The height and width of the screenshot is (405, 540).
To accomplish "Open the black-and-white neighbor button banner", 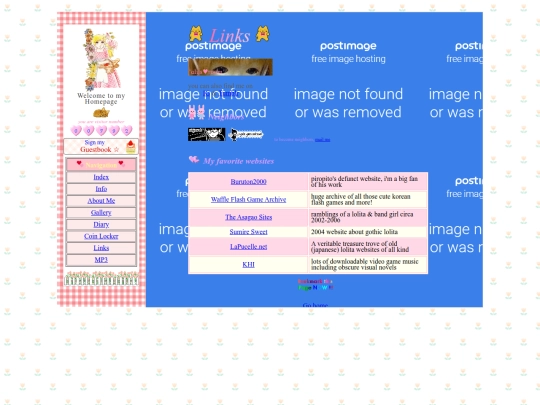I will click(207, 134).
